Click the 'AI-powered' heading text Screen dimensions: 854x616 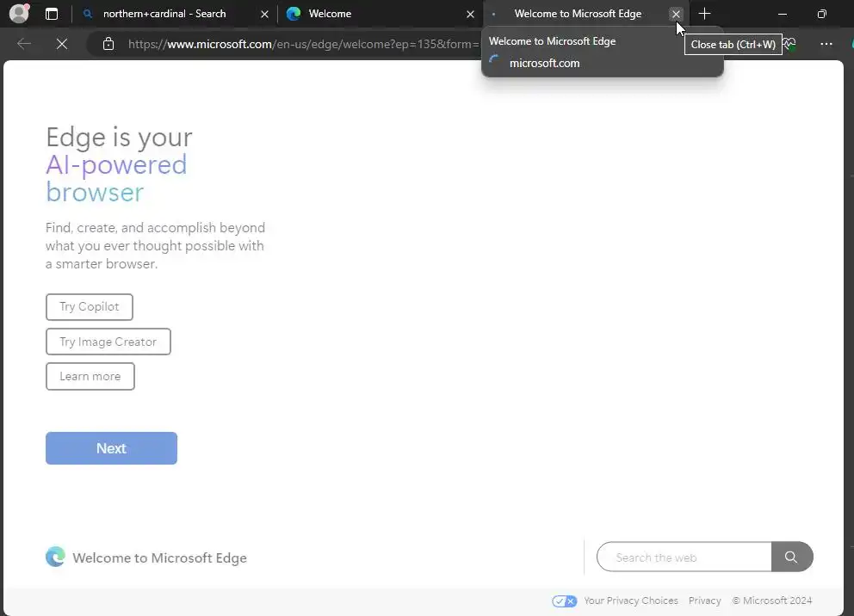pos(116,165)
